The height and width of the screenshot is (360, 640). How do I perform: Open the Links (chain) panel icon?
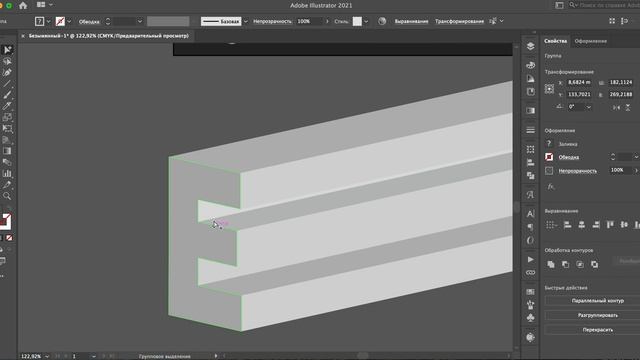pyautogui.click(x=530, y=272)
